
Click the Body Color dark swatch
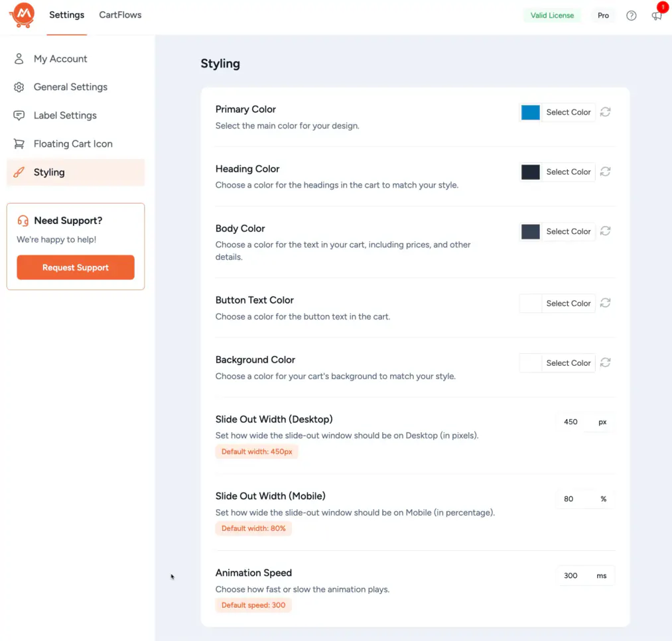(x=531, y=231)
